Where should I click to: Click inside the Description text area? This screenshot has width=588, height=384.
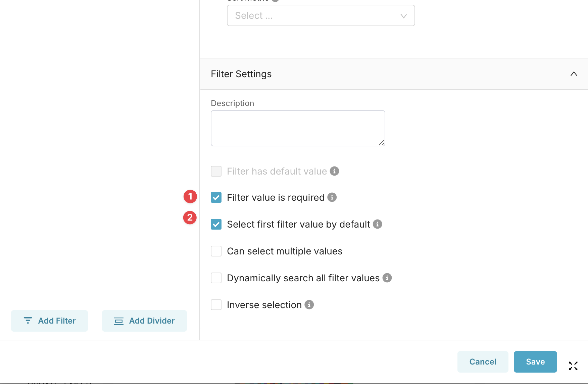click(298, 128)
